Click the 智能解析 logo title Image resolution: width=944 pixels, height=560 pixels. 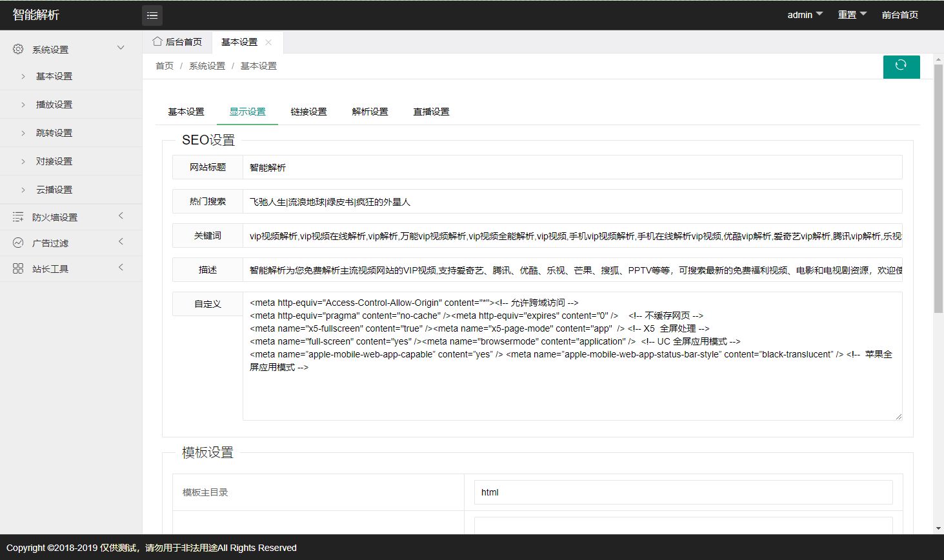(36, 15)
